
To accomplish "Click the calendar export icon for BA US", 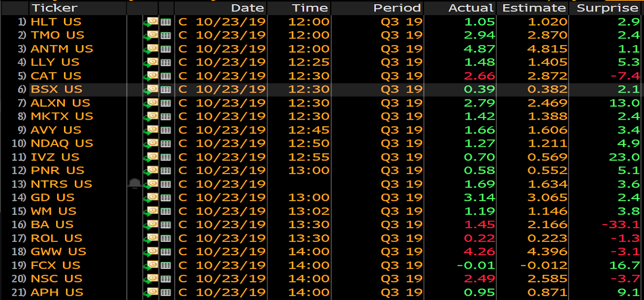I will 151,225.
